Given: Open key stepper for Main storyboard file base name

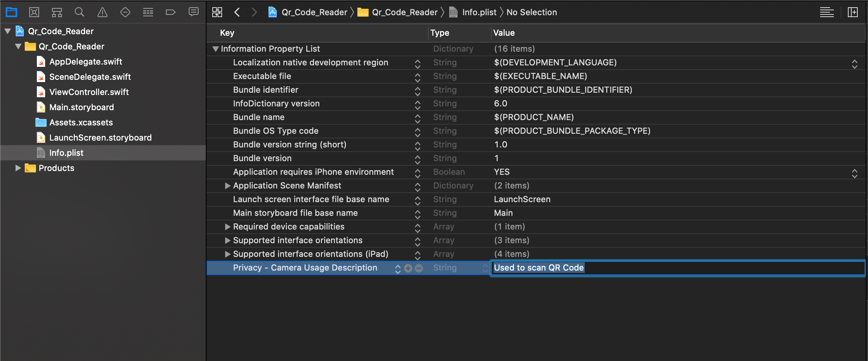Looking at the screenshot, I should click(418, 214).
